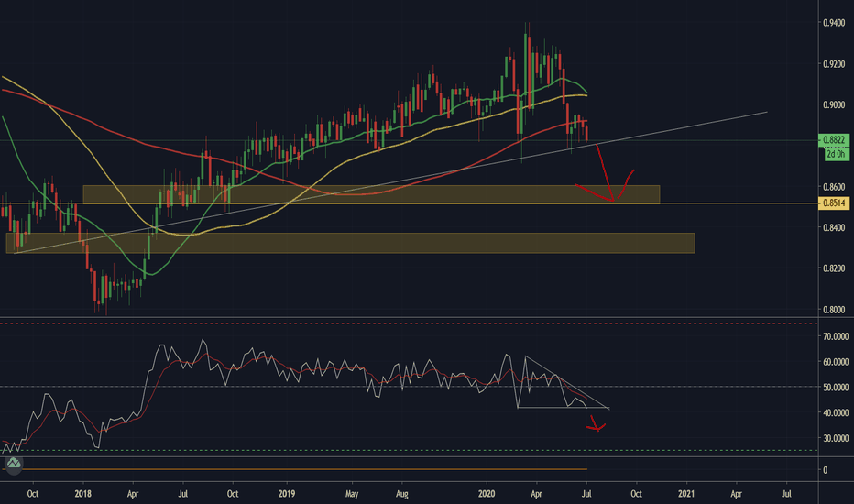Click the green 0.8822 current price tag
854x504 pixels.
point(834,140)
